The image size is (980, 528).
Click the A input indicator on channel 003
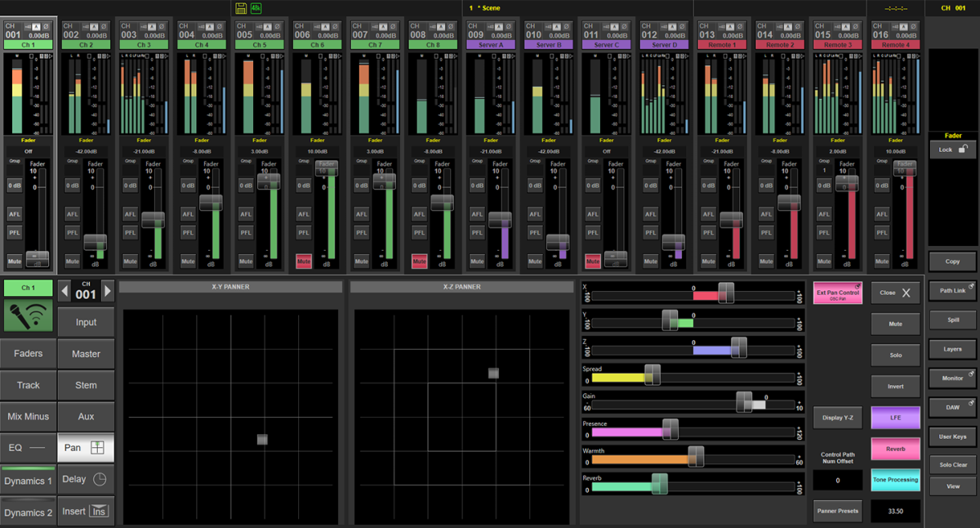[152, 26]
